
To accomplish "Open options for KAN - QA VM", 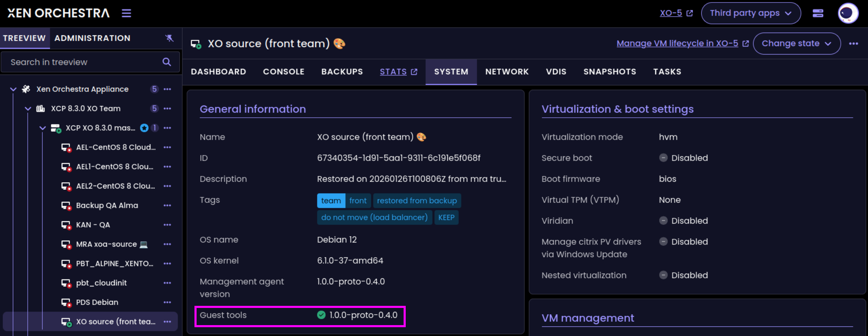I will (x=167, y=225).
